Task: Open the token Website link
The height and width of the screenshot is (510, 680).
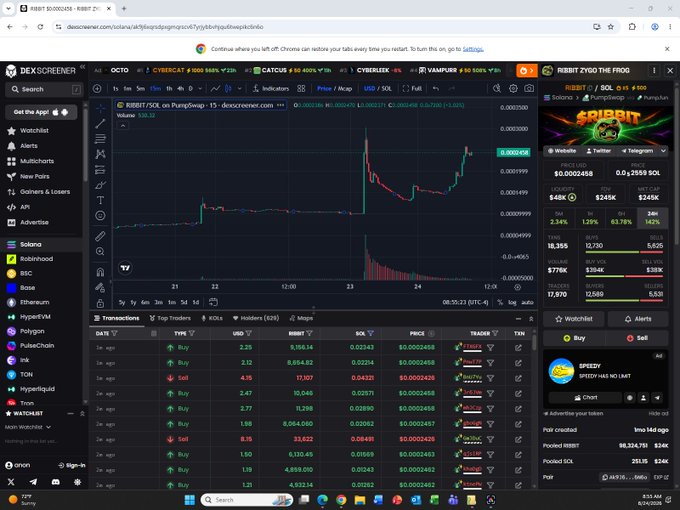Action: (562, 151)
